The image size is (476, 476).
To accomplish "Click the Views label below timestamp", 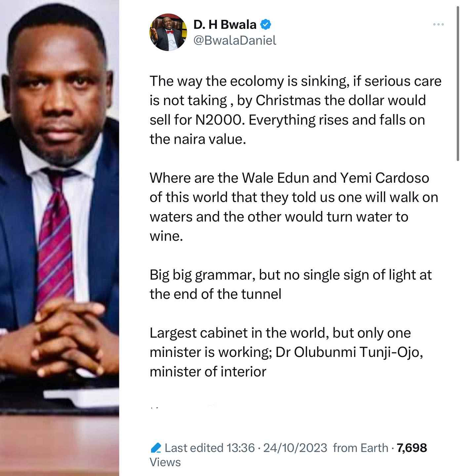I will tap(165, 462).
